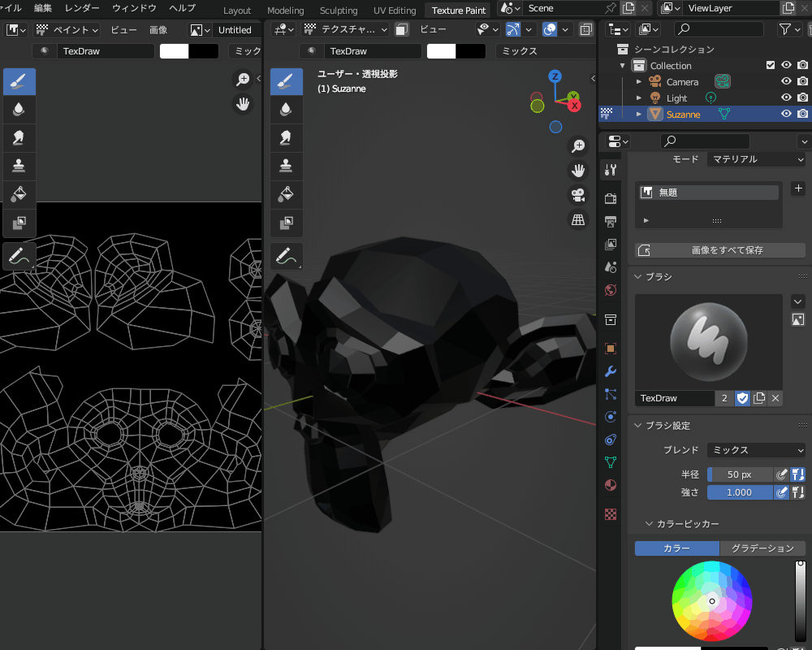812x650 pixels.
Task: Select the Smear tool in the left toolbar
Action: [x=19, y=137]
